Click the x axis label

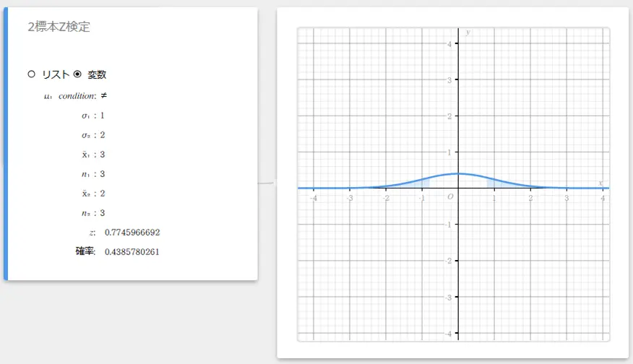[601, 182]
